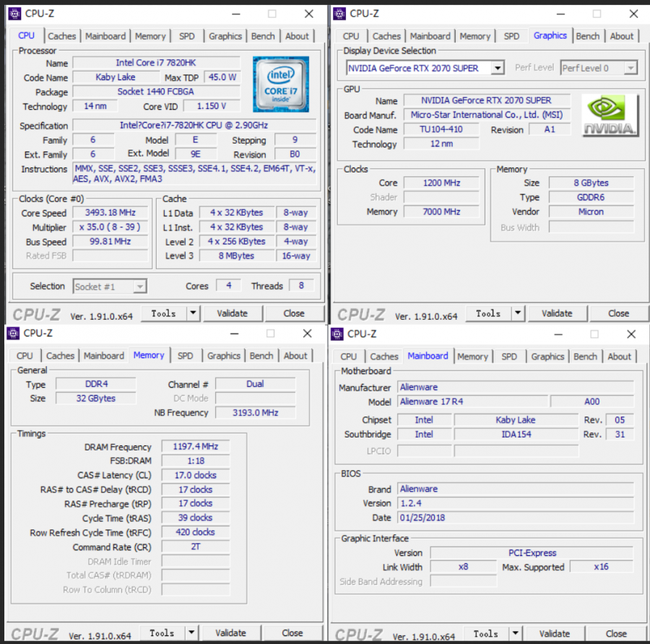Expand Tools dropdown arrow in Graphics window

tap(518, 313)
